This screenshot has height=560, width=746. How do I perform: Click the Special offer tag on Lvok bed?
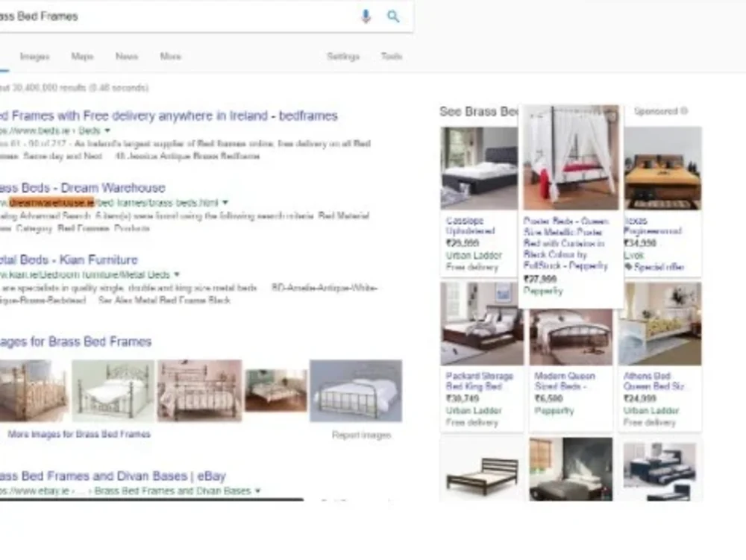pyautogui.click(x=654, y=267)
